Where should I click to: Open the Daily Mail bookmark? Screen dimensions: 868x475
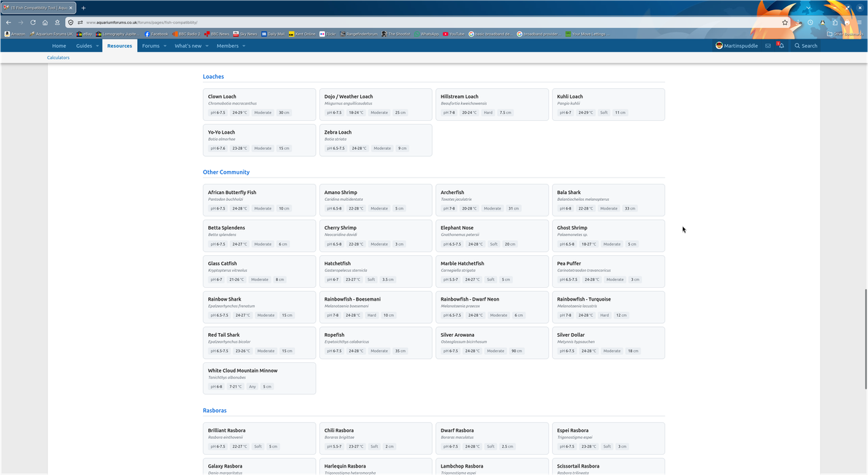pyautogui.click(x=273, y=34)
